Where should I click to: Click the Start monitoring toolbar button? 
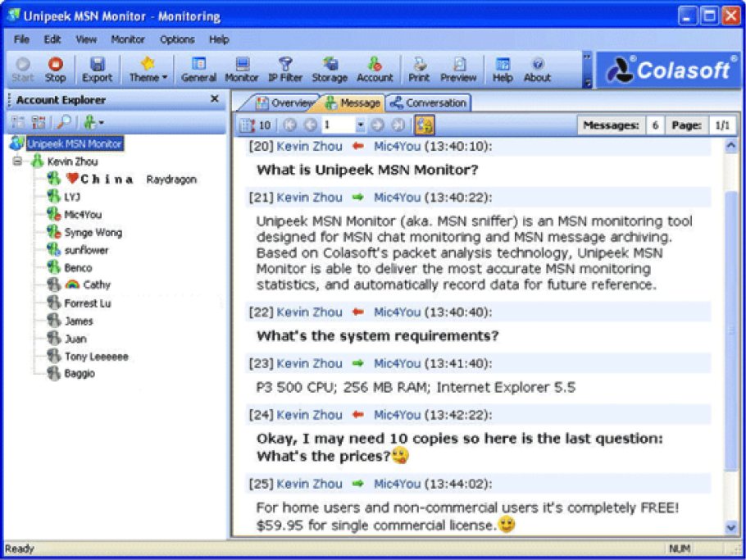click(x=22, y=70)
